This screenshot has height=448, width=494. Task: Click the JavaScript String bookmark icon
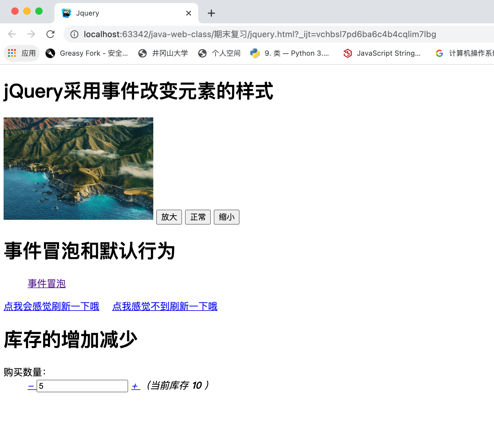(x=348, y=53)
